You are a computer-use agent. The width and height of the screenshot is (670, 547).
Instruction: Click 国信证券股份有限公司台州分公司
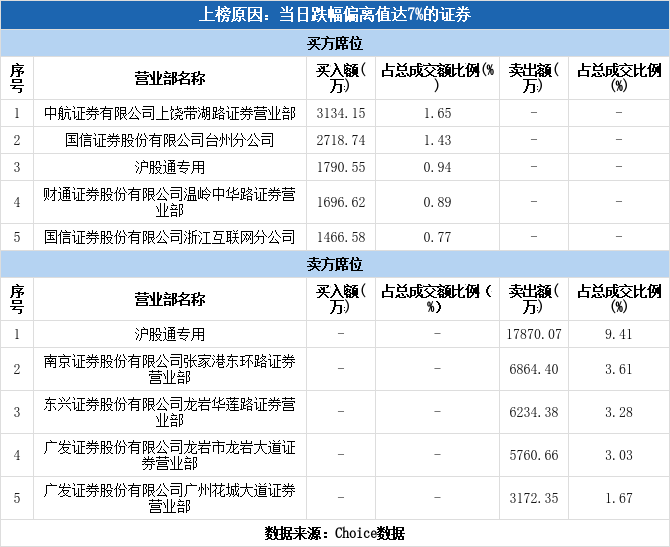coord(170,140)
